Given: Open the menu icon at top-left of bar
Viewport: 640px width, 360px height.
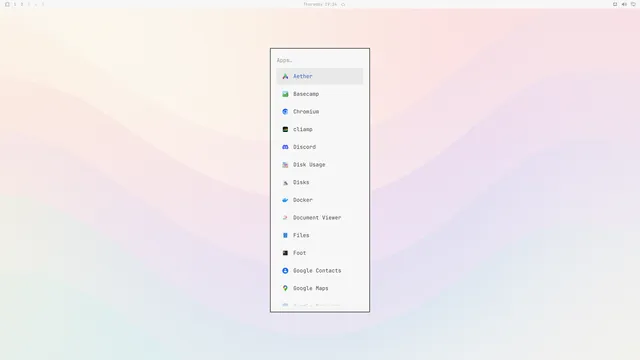Looking at the screenshot, I should (x=7, y=4).
